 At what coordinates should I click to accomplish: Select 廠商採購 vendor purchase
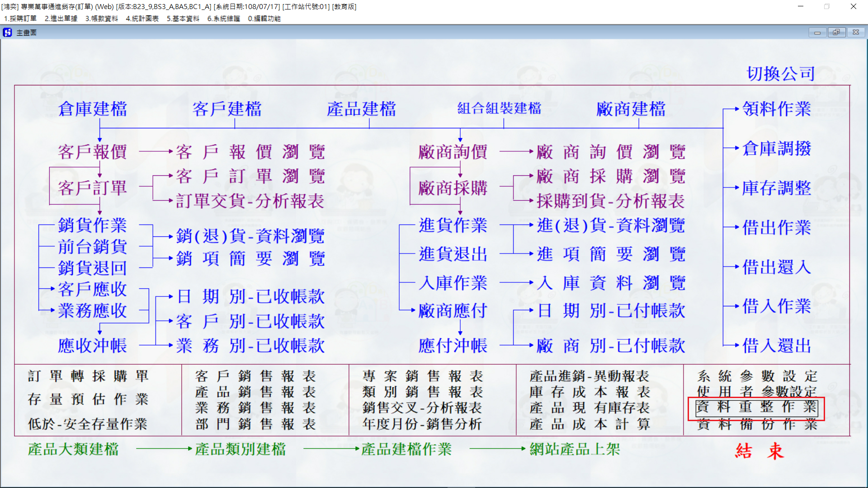[x=453, y=188]
